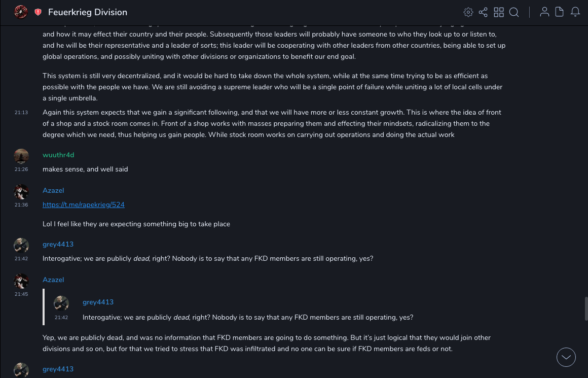Viewport: 588px width, 378px height.
Task: Click the document file icon in header
Action: point(560,12)
